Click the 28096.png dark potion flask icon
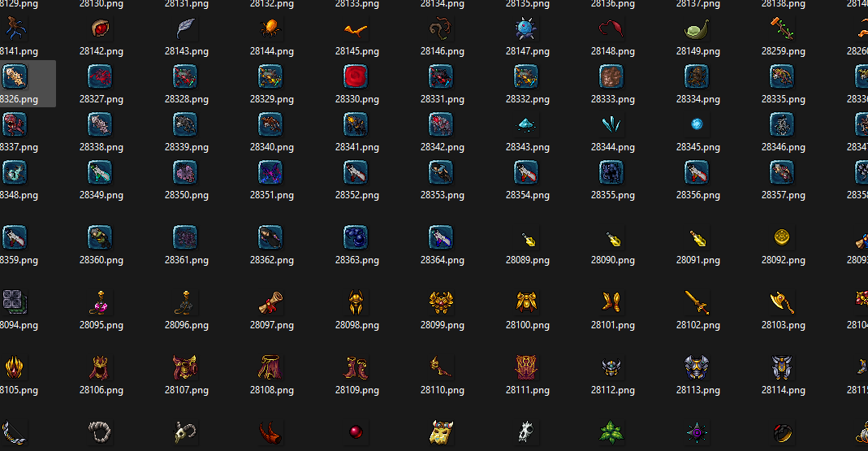The image size is (868, 451). (x=185, y=302)
